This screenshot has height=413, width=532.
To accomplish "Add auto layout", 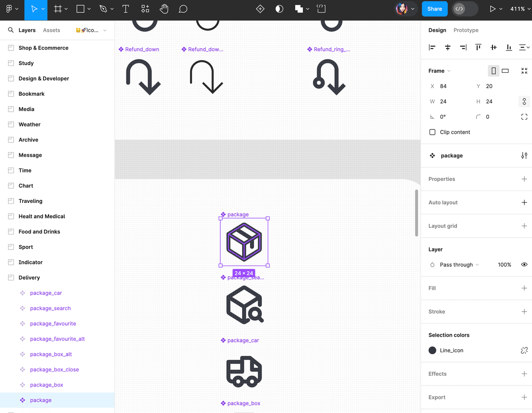I will 524,203.
